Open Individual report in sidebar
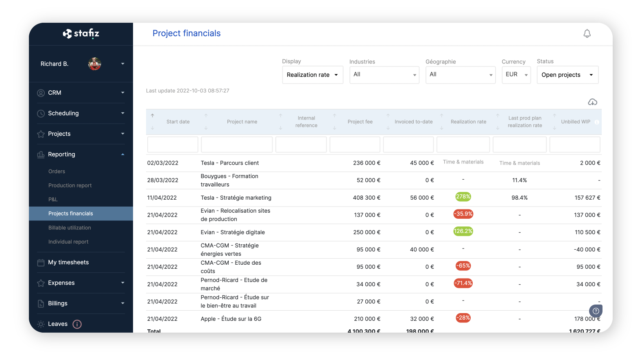This screenshot has height=357, width=644. click(x=68, y=242)
